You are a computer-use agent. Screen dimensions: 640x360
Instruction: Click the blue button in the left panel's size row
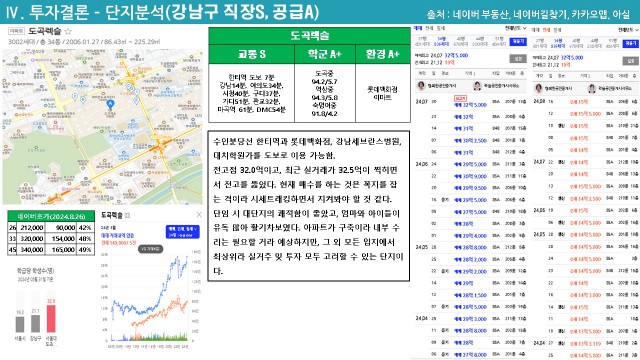point(518,42)
